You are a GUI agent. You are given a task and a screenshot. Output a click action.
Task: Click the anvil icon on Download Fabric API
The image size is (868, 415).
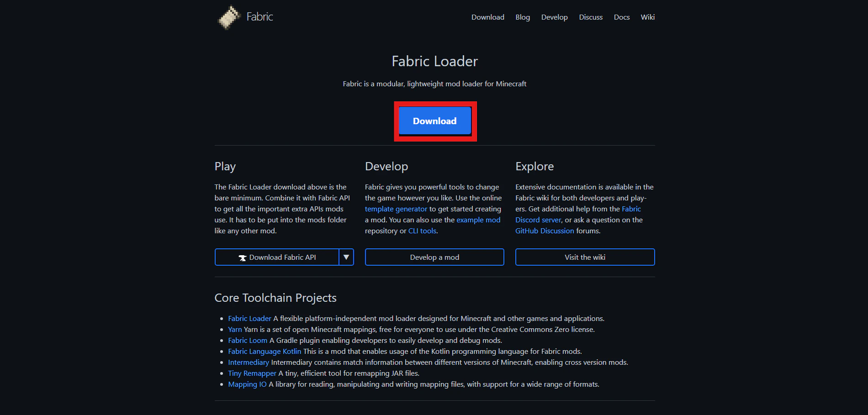[243, 257]
